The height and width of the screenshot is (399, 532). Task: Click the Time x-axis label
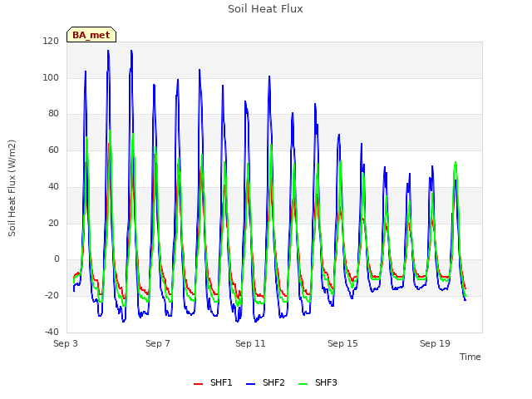470,357
